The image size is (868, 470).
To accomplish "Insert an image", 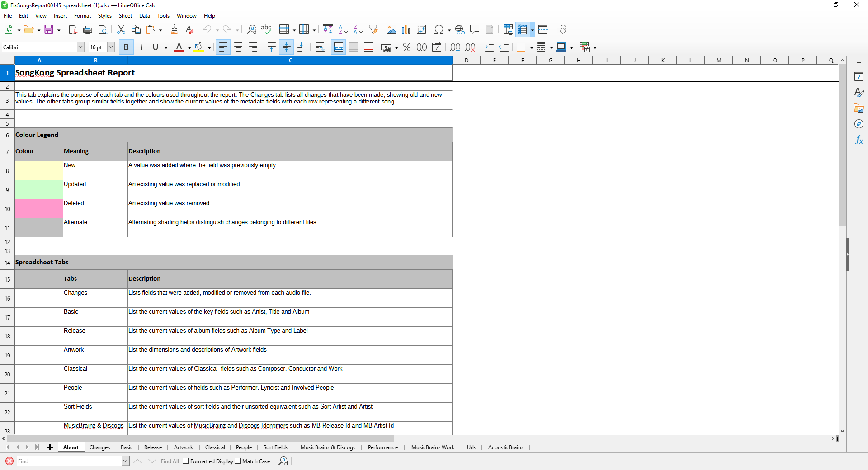I will tap(392, 30).
